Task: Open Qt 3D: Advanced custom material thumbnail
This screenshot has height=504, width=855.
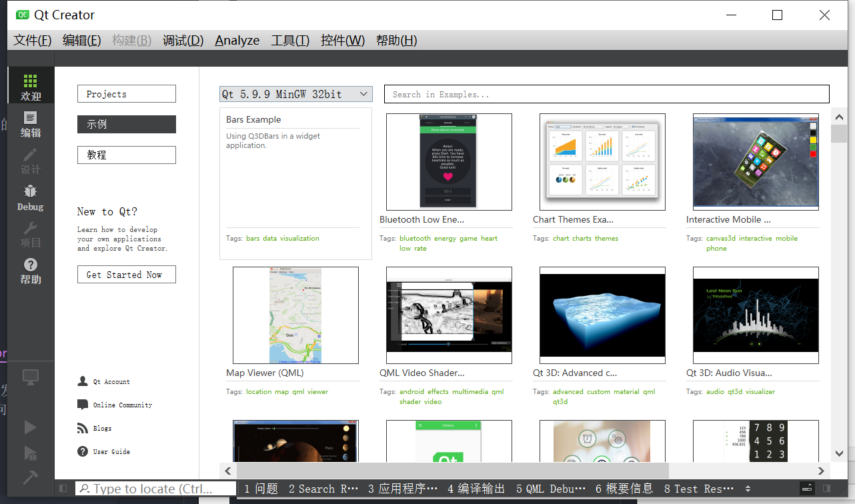Action: pos(602,315)
